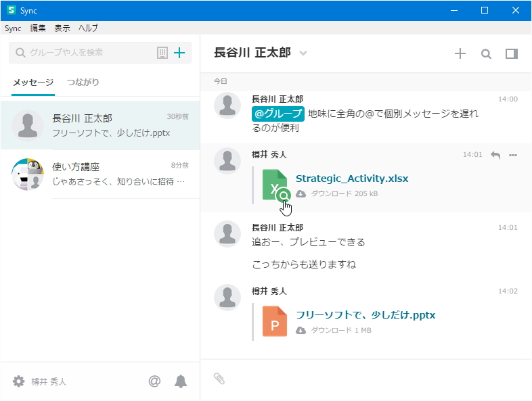Click the directory grid icon in search bar
The width and height of the screenshot is (532, 401).
[x=162, y=53]
